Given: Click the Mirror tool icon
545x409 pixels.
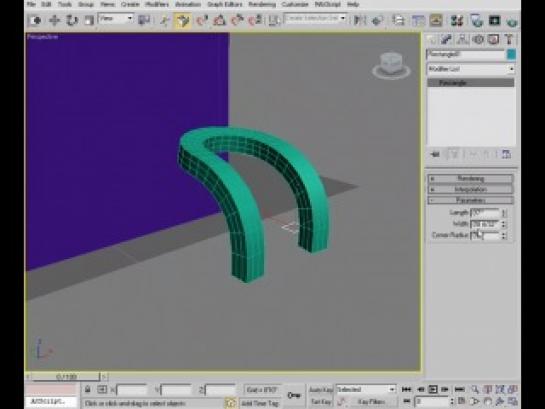Looking at the screenshot, I should tap(359, 21).
